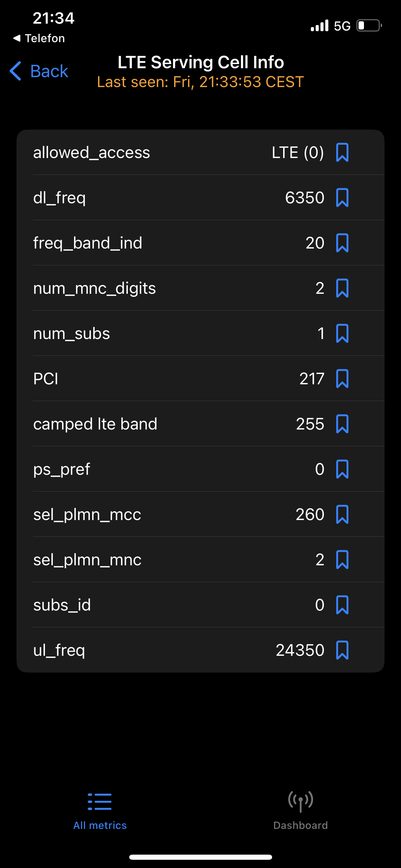This screenshot has height=868, width=401.
Task: Tap bookmark icon for subs_id
Action: pos(342,605)
